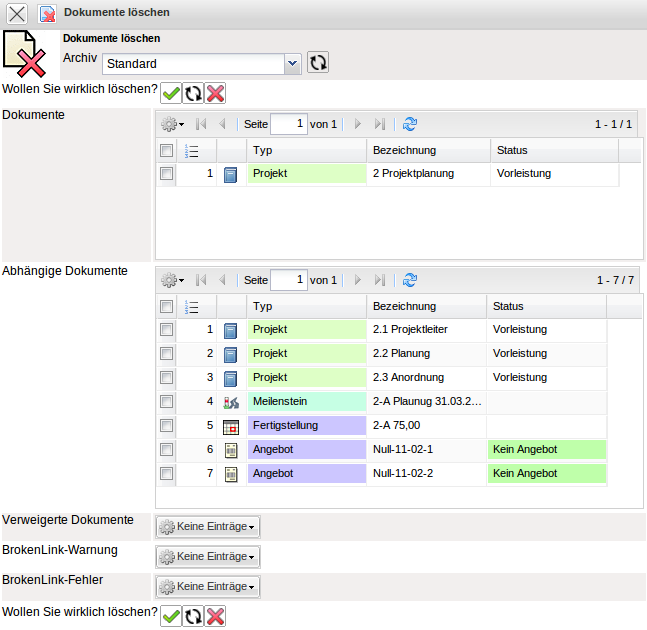Sort Abhängige Dokumente by Status column

[x=546, y=307]
